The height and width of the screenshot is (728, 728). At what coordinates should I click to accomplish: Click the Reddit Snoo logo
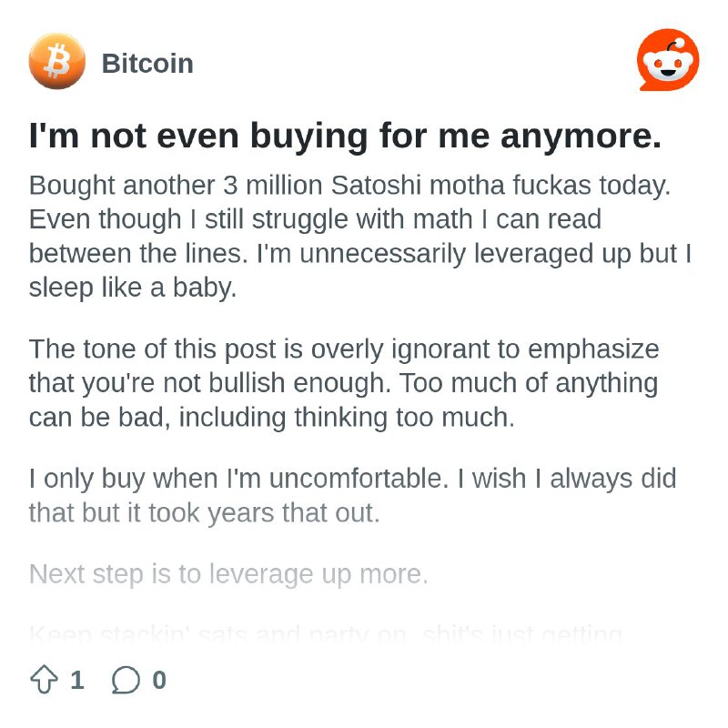pos(668,60)
